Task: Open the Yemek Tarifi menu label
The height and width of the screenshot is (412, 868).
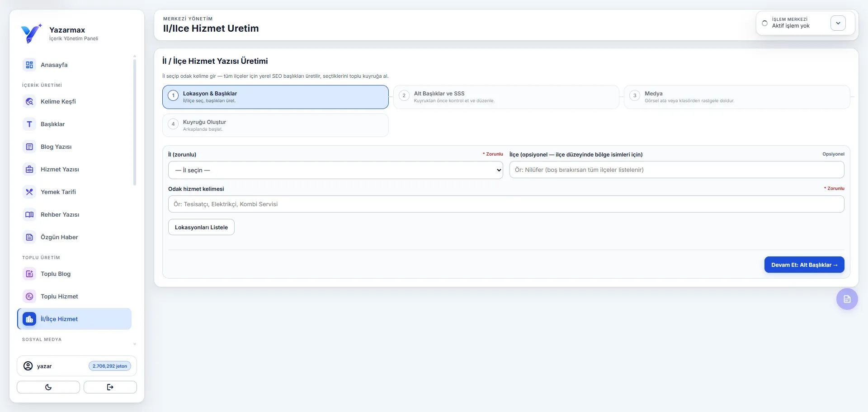Action: 58,192
